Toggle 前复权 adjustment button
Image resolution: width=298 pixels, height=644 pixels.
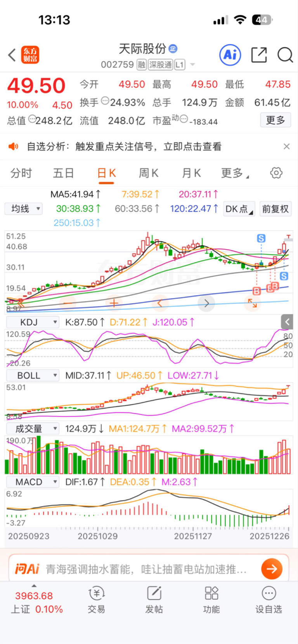click(x=275, y=209)
